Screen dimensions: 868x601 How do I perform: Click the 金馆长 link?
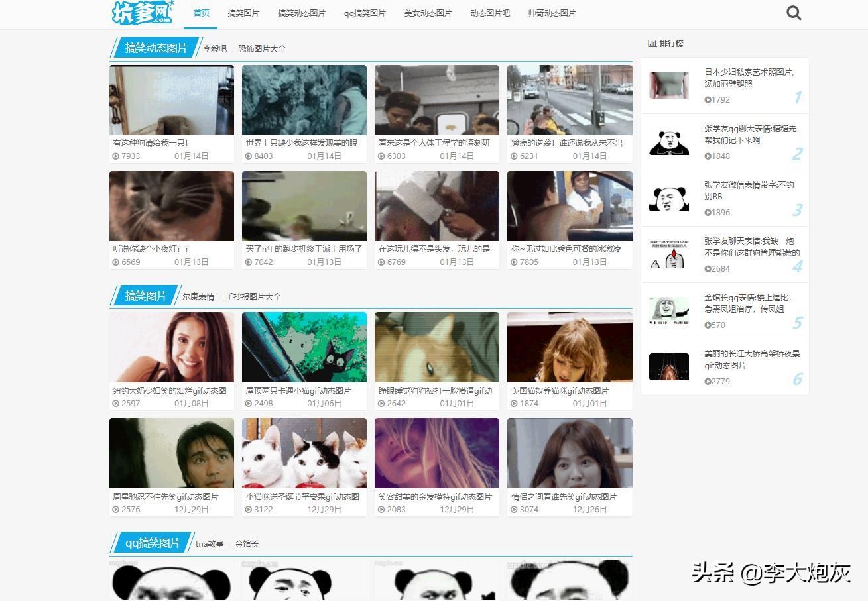pos(247,543)
